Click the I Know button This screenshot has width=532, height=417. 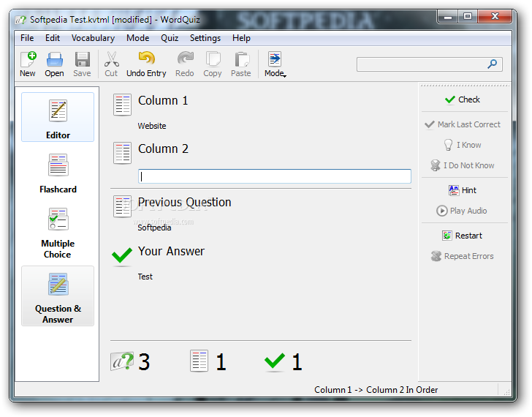pos(463,145)
